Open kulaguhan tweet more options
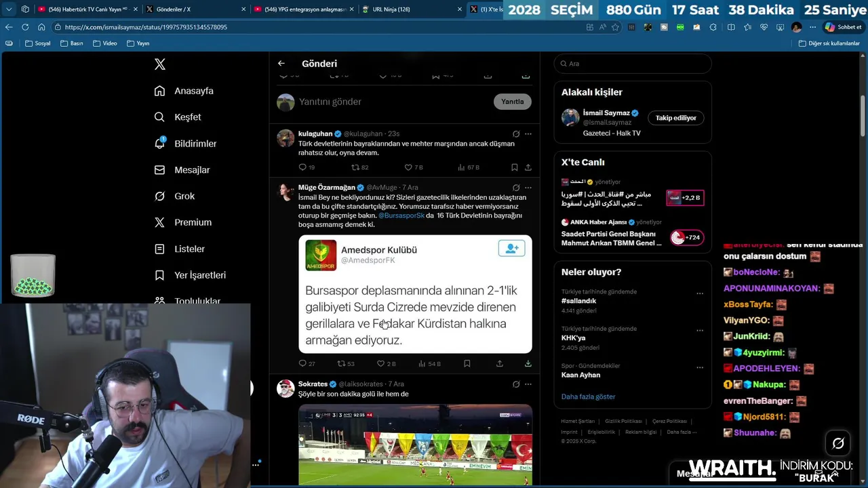Viewport: 868px width, 488px height. 528,134
